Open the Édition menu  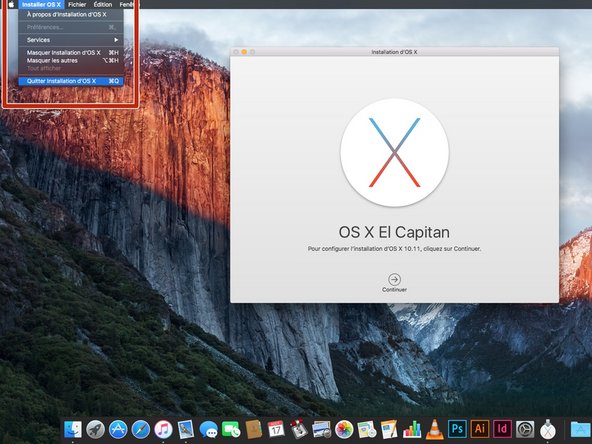click(103, 5)
